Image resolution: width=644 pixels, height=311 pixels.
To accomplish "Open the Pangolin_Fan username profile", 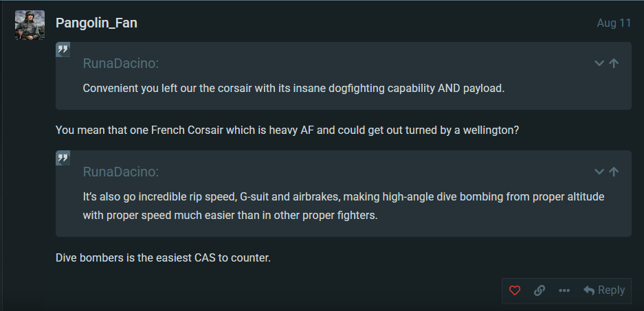I will point(96,23).
